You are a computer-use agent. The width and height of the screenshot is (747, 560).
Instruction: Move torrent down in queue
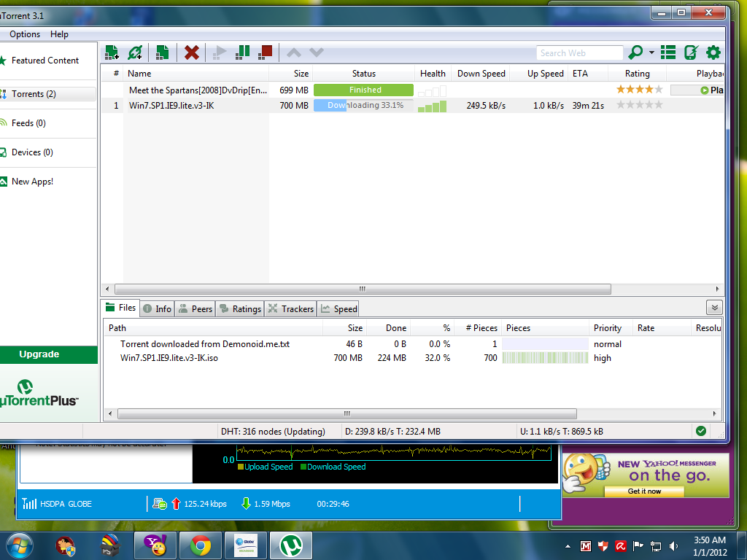(x=317, y=52)
